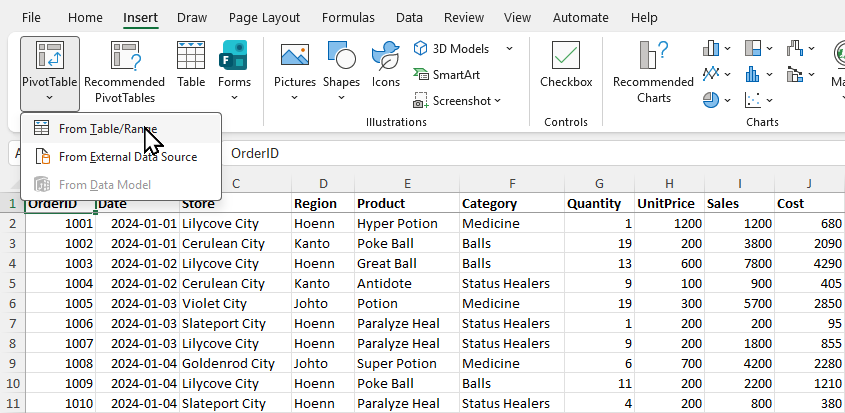845x413 pixels.
Task: Click the Screenshot camera icon
Action: [x=420, y=100]
